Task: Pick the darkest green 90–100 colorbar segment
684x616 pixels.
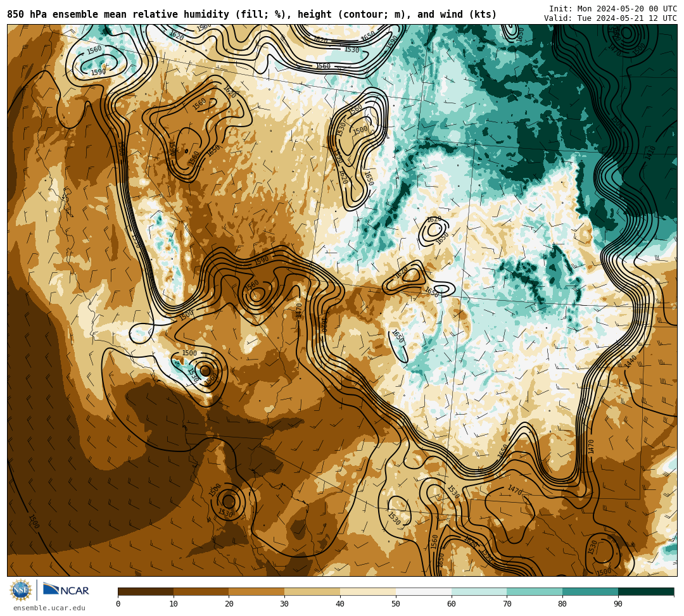Action: pyautogui.click(x=646, y=591)
